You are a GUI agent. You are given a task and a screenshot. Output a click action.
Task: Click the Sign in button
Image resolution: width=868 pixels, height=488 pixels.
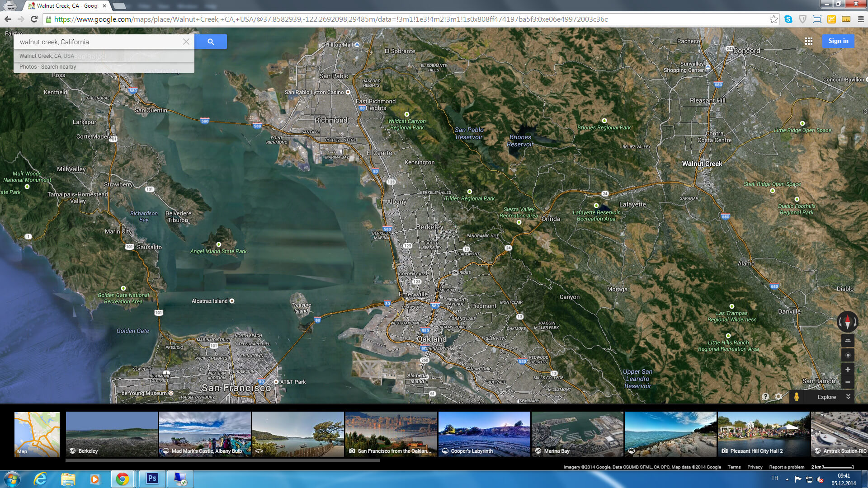pyautogui.click(x=838, y=41)
